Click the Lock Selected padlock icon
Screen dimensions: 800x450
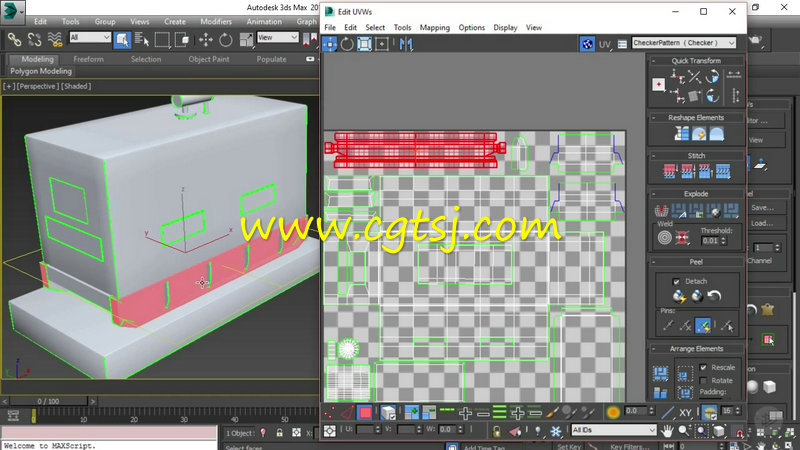click(x=496, y=432)
